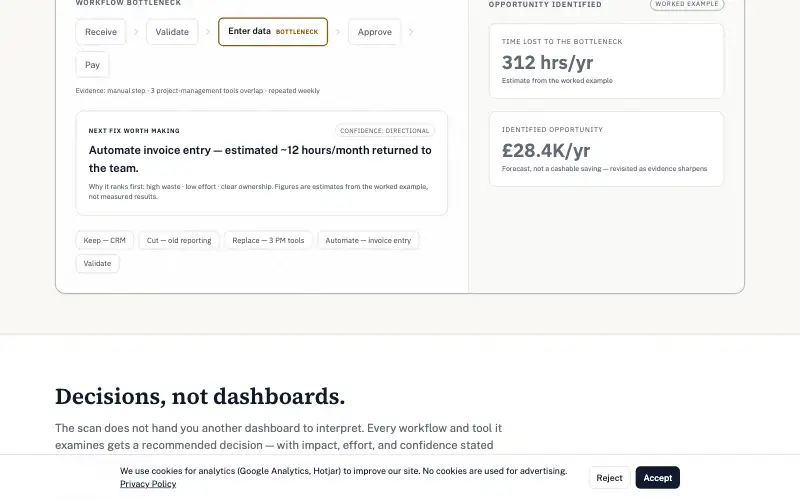
Task: Click the Keep — CRM decision chip
Action: (x=105, y=240)
